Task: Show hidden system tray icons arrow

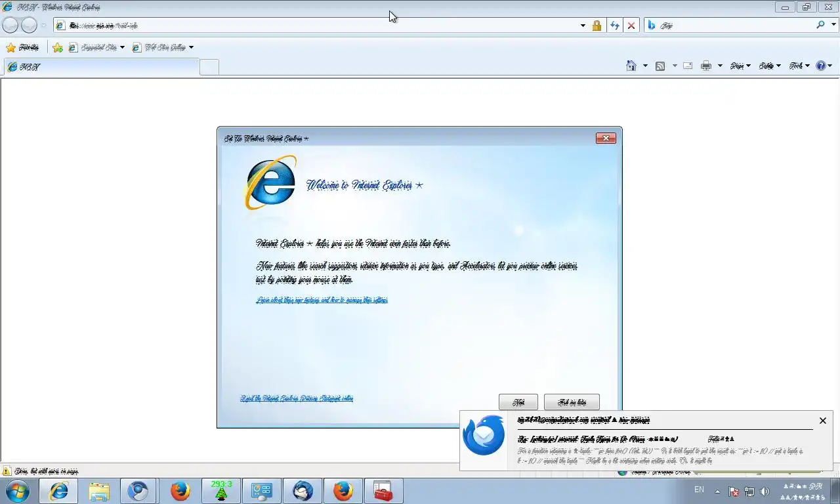Action: 717,491
